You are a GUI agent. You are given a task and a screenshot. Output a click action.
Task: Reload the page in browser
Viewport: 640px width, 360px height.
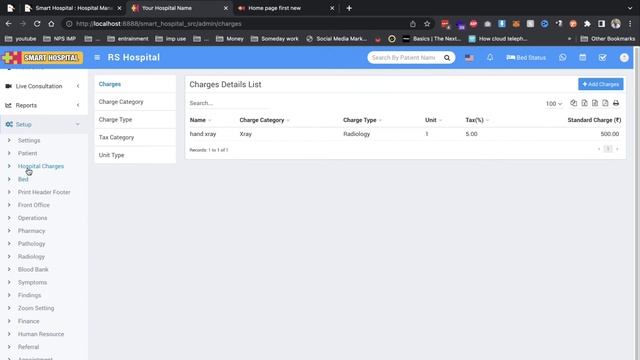pos(37,24)
